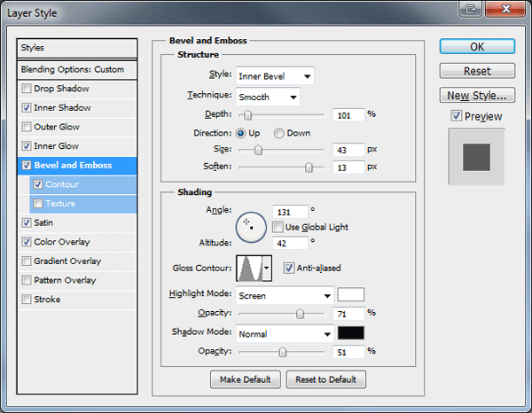The width and height of the screenshot is (532, 413).
Task: Select the Satin effect label
Action: [x=43, y=222]
